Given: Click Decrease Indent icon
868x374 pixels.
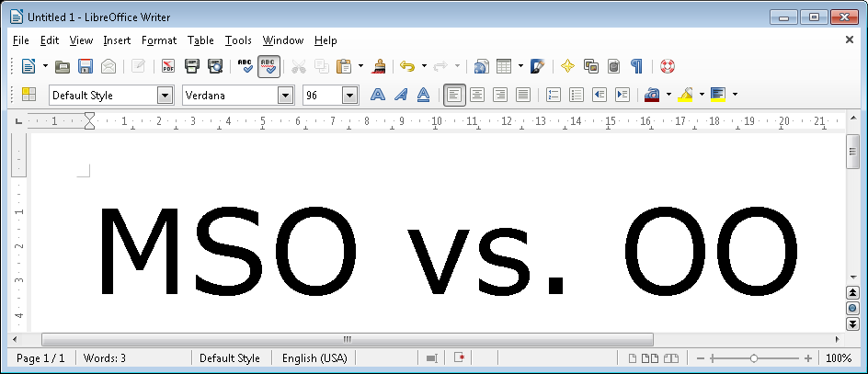Looking at the screenshot, I should [x=600, y=95].
